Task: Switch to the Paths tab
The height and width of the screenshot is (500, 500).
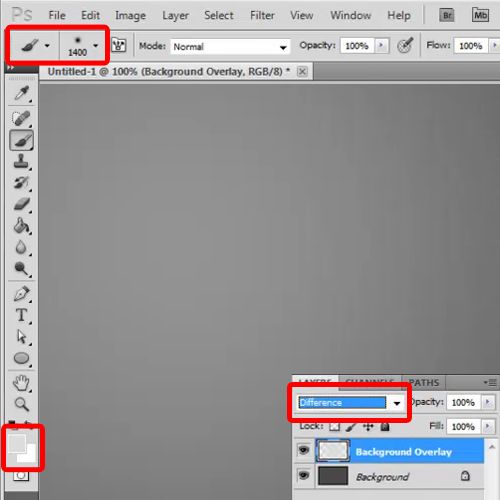Action: [424, 383]
